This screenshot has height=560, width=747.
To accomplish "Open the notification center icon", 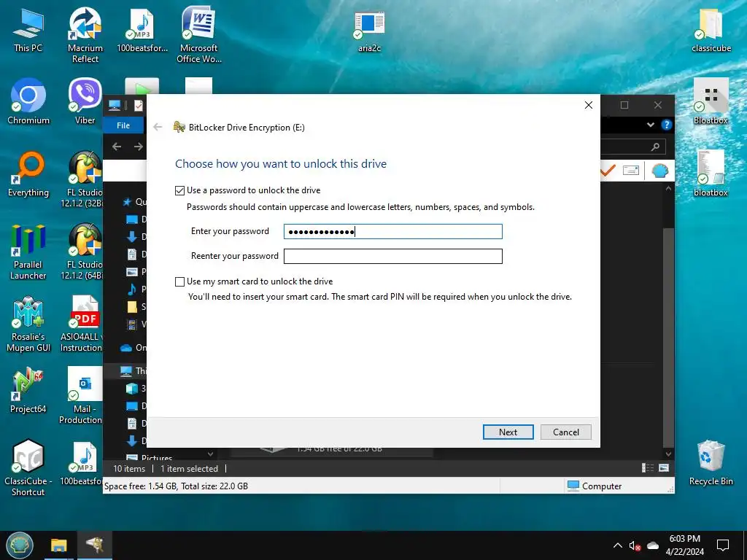I will click(723, 545).
